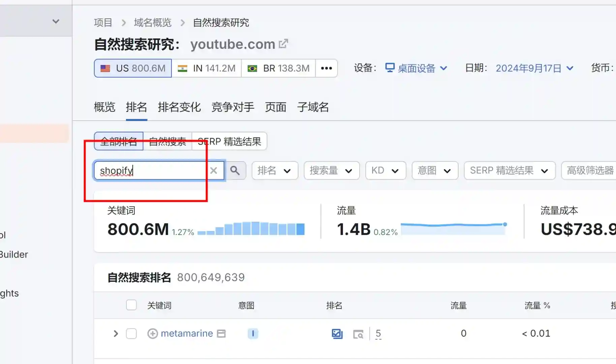The image size is (616, 364).
Task: Click the shopify keyword filter input
Action: [x=152, y=171]
